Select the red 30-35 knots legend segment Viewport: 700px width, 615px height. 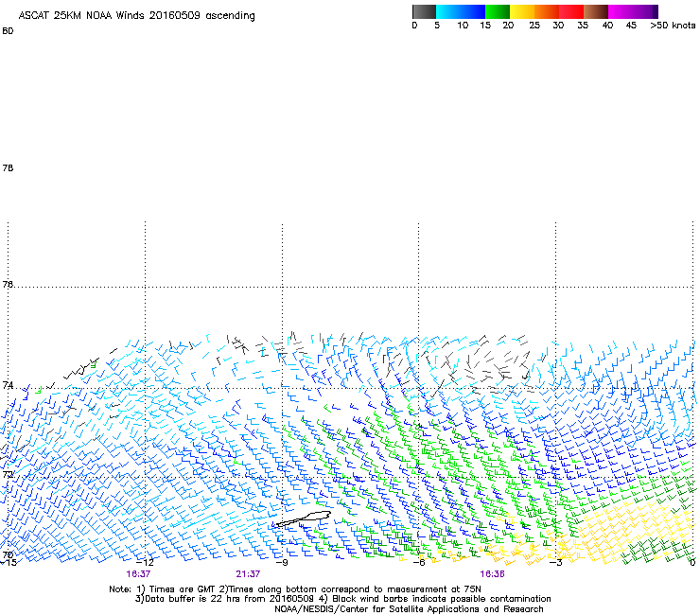point(571,11)
